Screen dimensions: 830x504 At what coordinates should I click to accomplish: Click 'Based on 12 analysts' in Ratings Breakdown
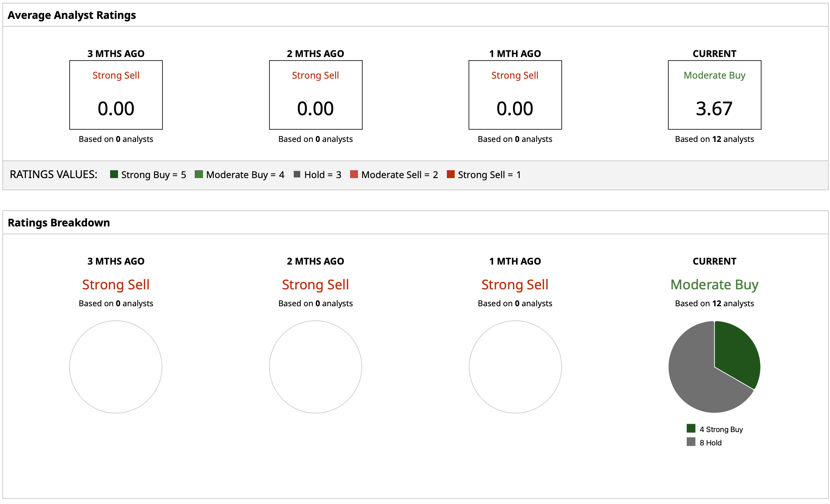coord(714,304)
